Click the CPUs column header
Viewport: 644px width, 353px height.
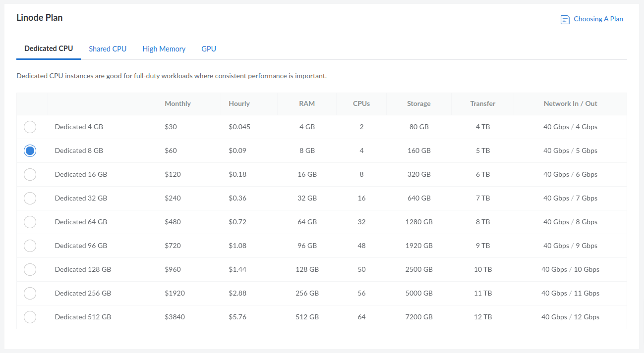coord(361,103)
